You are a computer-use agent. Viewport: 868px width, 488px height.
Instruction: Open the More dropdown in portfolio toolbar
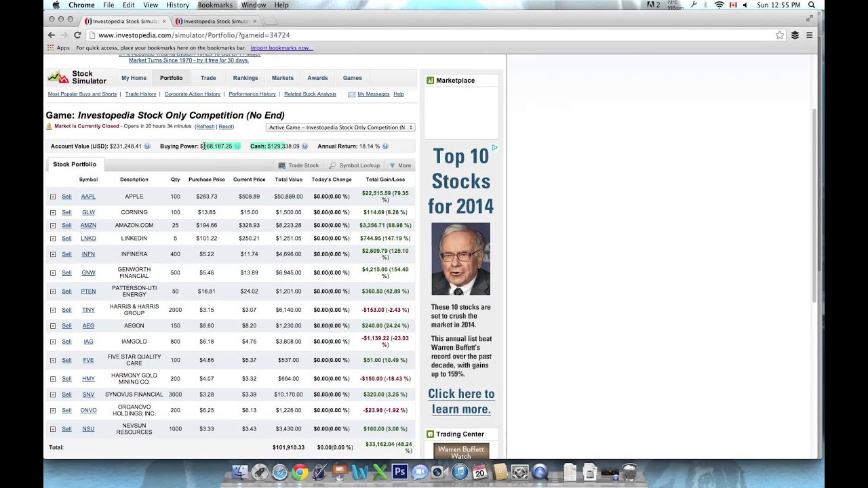(400, 165)
